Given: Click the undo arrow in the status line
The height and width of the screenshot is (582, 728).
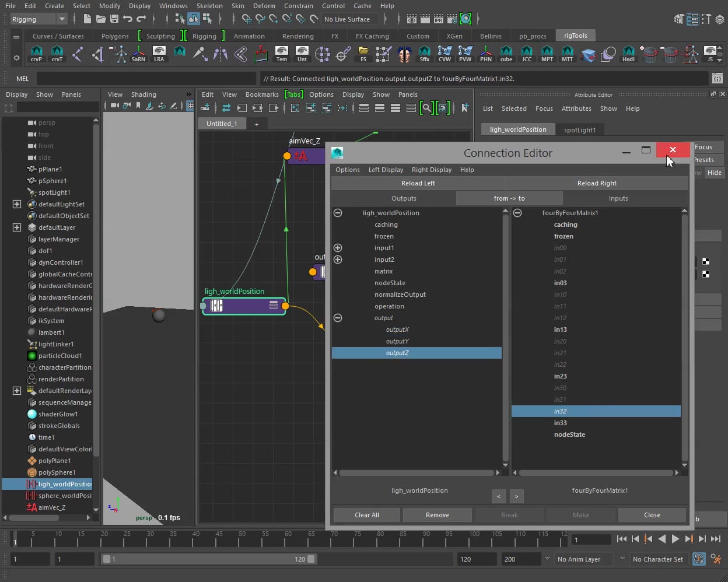Looking at the screenshot, I should click(128, 19).
